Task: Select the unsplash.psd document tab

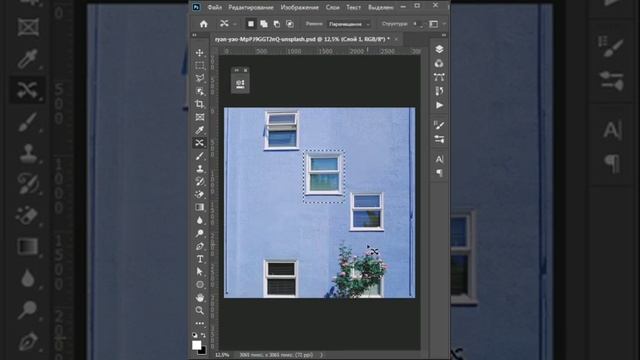Action: pos(302,39)
